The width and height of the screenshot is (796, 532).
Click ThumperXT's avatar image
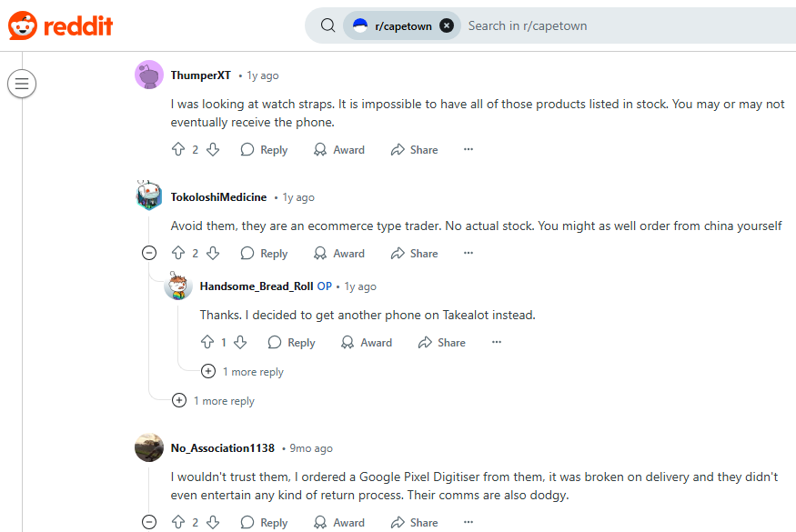click(149, 75)
